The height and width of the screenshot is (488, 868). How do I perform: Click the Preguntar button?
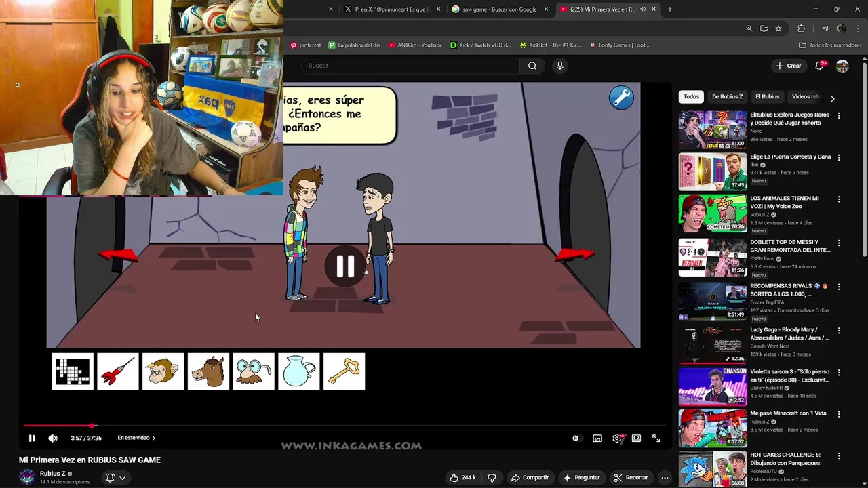point(582,477)
